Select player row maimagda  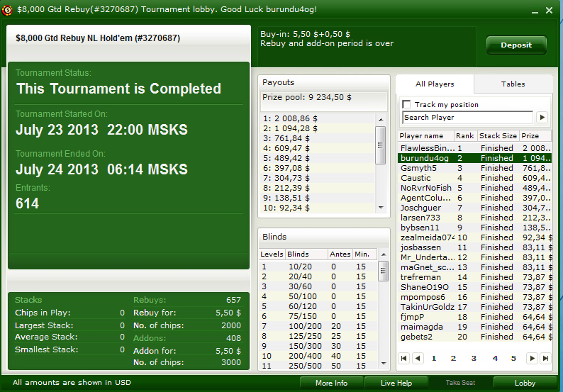pyautogui.click(x=474, y=327)
